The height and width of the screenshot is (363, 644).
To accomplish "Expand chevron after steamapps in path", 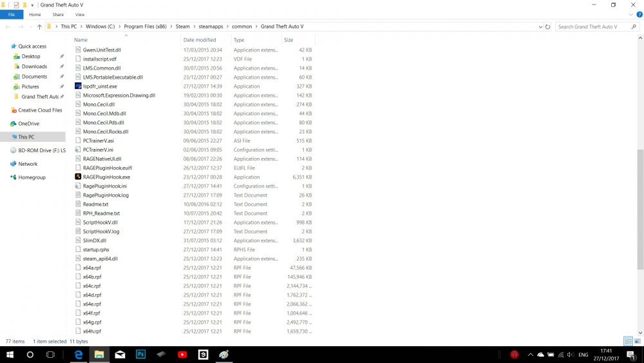I will [x=227, y=26].
